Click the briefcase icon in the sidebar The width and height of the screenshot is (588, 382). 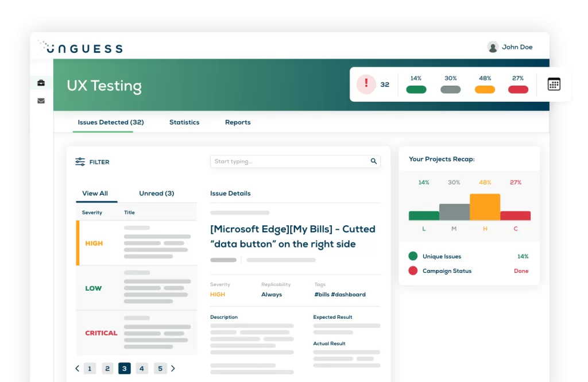pyautogui.click(x=41, y=83)
